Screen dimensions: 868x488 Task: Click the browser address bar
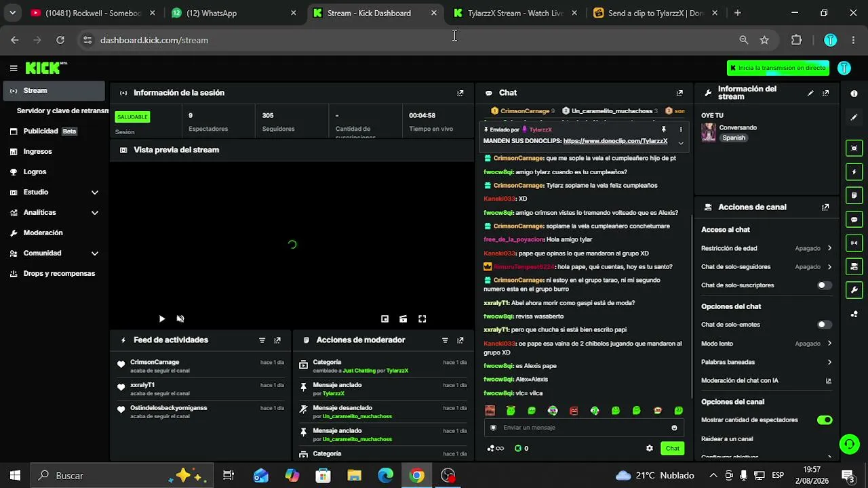pyautogui.click(x=407, y=40)
